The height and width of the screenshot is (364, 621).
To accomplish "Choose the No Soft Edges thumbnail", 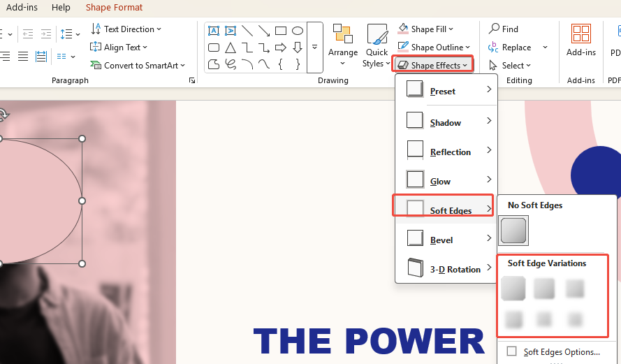I will pyautogui.click(x=513, y=231).
